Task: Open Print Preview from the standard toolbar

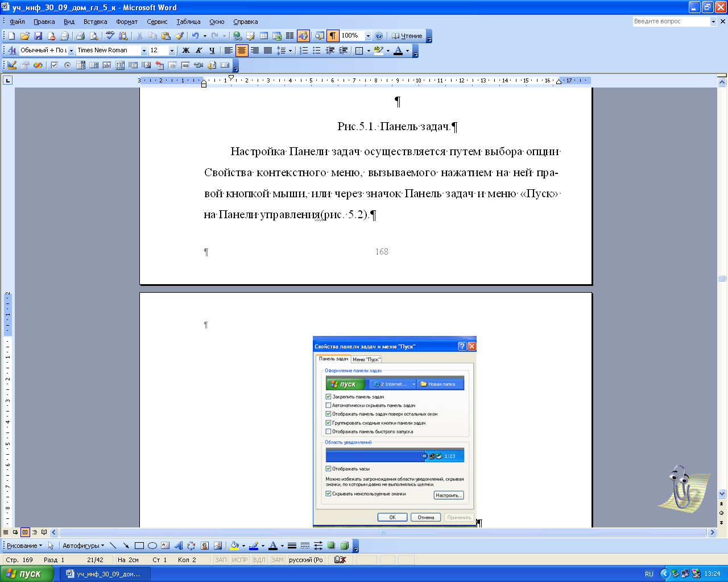Action: point(94,36)
